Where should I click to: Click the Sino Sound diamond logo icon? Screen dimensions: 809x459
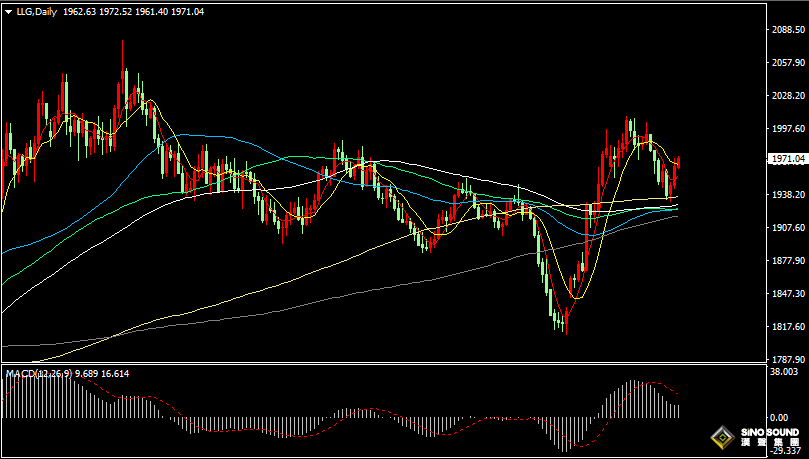[722, 436]
